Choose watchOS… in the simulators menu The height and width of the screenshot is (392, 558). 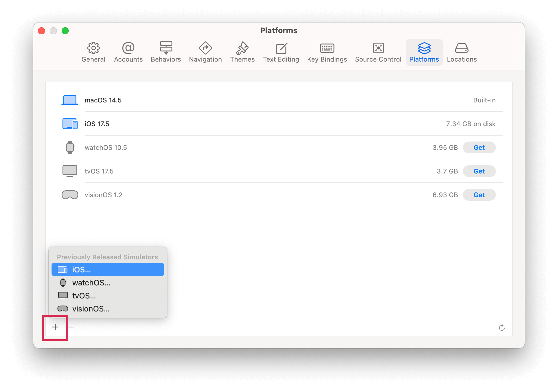pyautogui.click(x=108, y=282)
